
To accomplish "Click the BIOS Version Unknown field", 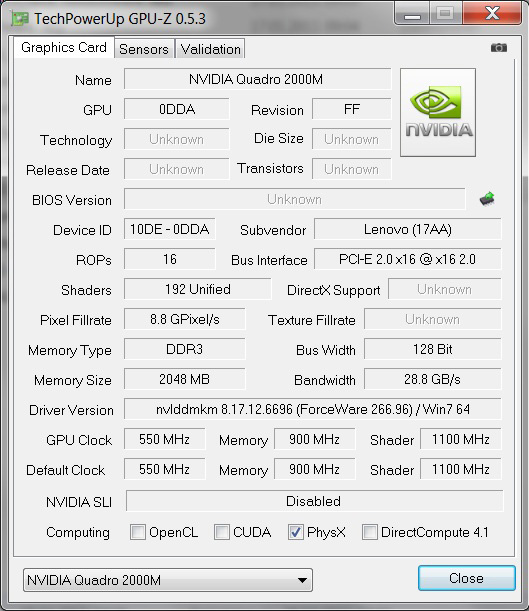I will (x=295, y=199).
